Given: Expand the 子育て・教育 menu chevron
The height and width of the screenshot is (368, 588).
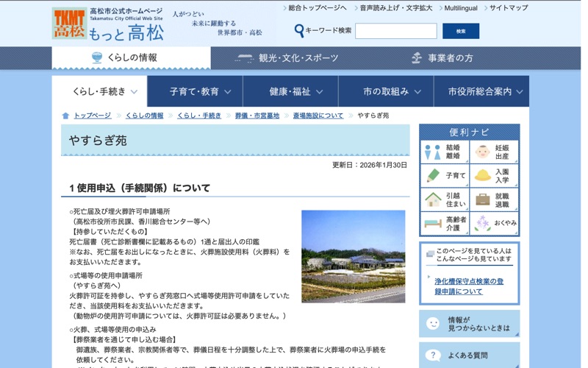Looking at the screenshot, I should (x=228, y=91).
